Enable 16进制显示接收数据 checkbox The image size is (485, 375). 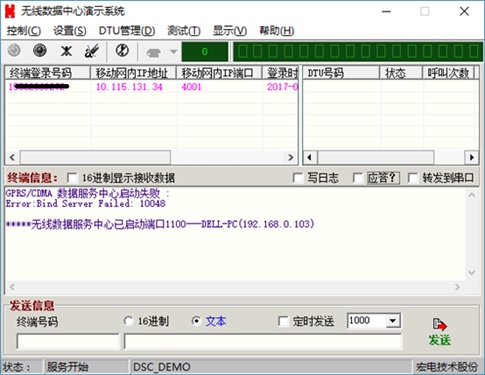[x=72, y=178]
